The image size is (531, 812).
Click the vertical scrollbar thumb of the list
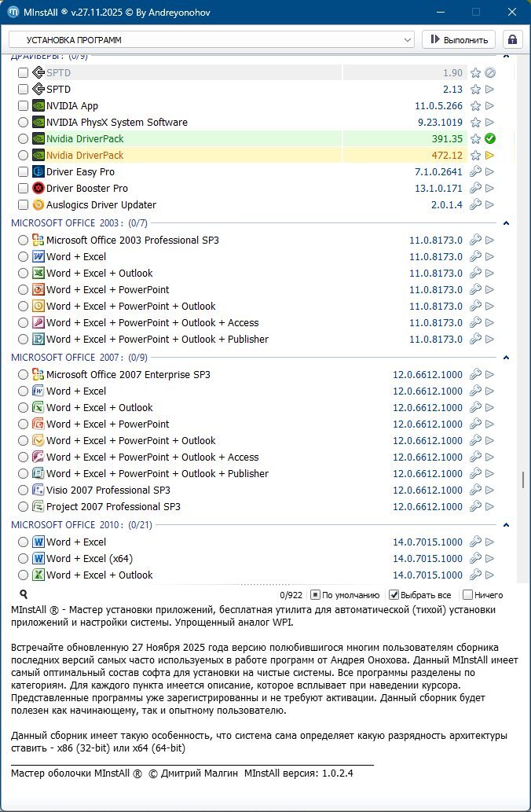point(522,479)
